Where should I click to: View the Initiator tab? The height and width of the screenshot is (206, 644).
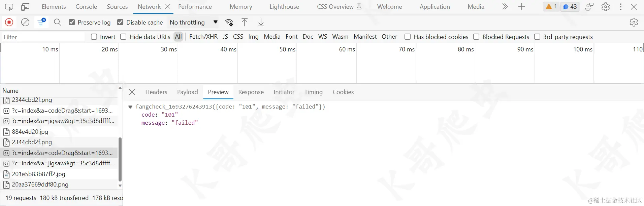point(284,92)
